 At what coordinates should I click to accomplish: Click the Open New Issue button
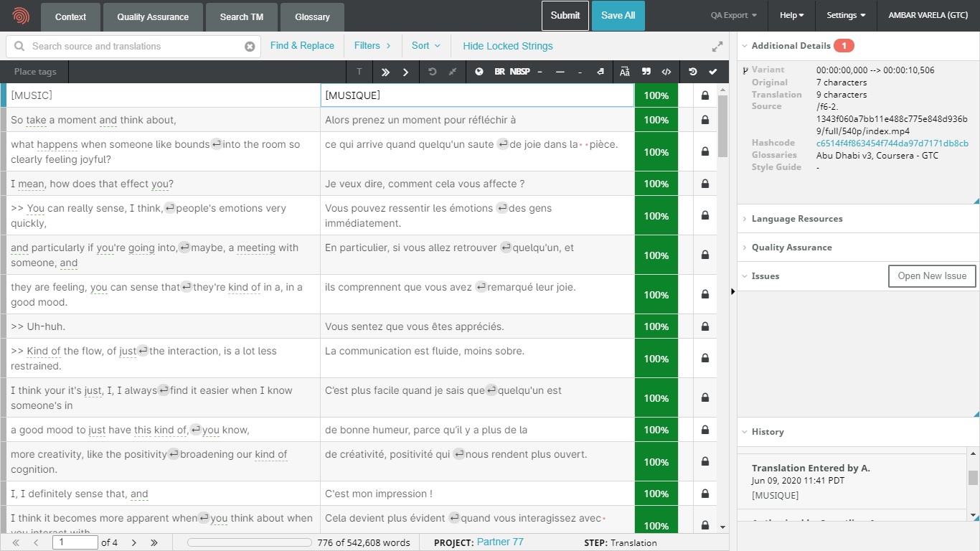(x=931, y=276)
